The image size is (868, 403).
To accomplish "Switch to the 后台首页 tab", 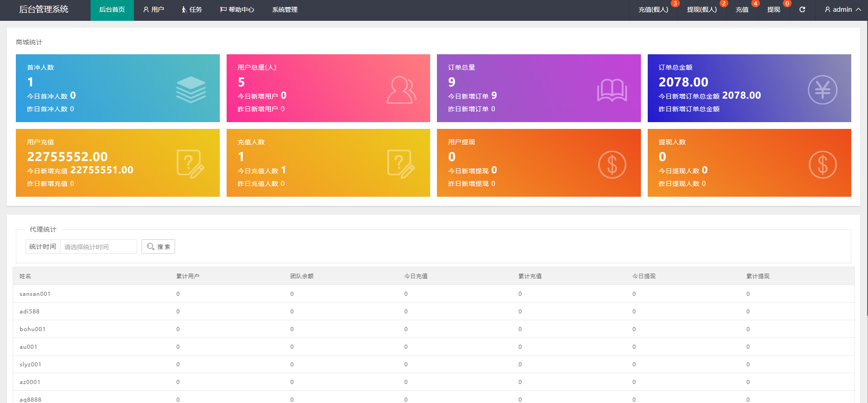I will pos(112,9).
